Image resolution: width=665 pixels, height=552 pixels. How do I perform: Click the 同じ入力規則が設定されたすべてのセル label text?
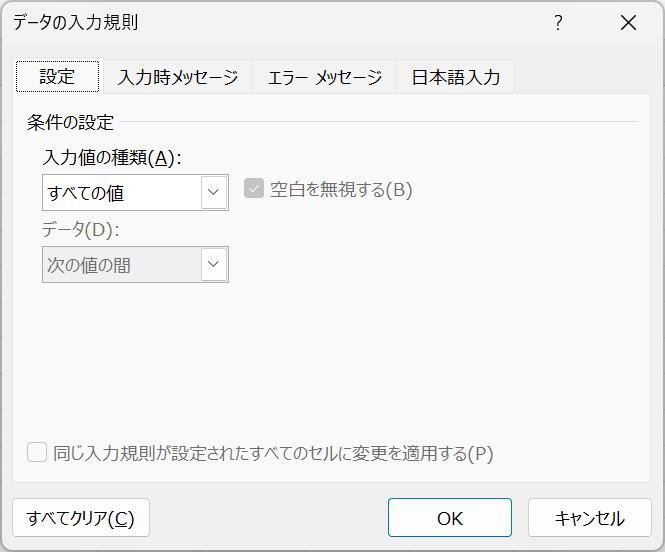pos(273,453)
